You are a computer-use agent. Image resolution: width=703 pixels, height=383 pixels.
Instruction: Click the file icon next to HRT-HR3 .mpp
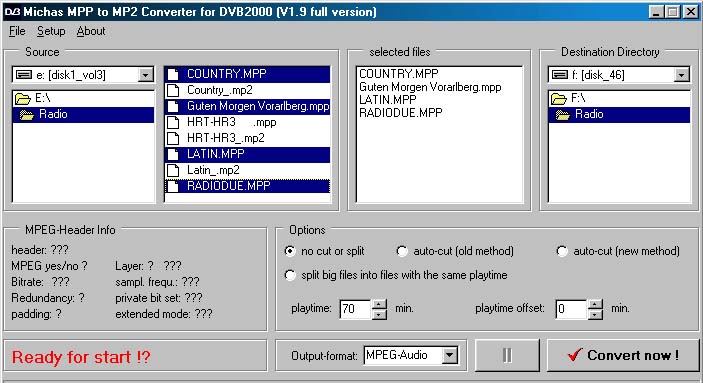point(173,122)
